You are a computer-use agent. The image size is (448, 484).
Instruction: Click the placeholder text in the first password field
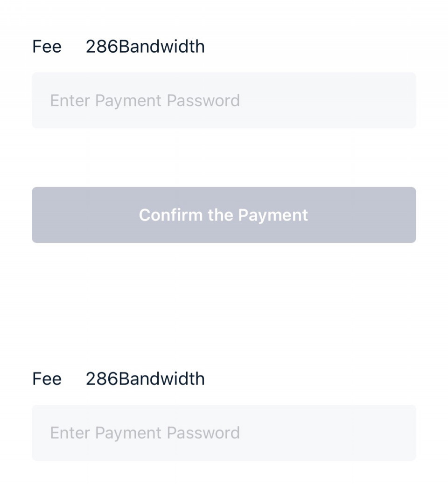point(145,101)
